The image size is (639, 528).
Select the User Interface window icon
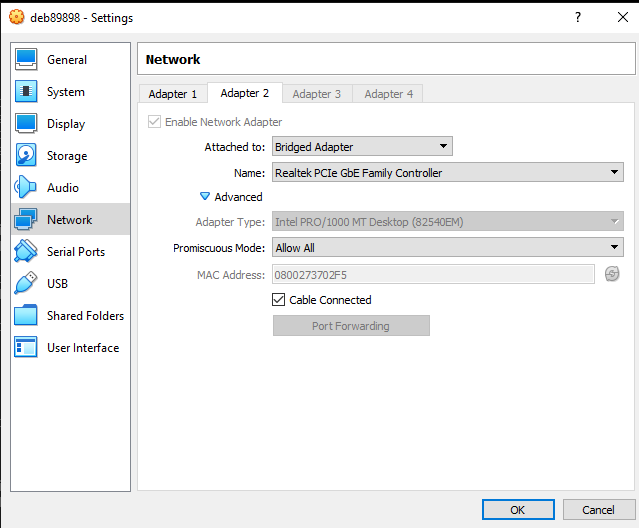(x=26, y=347)
